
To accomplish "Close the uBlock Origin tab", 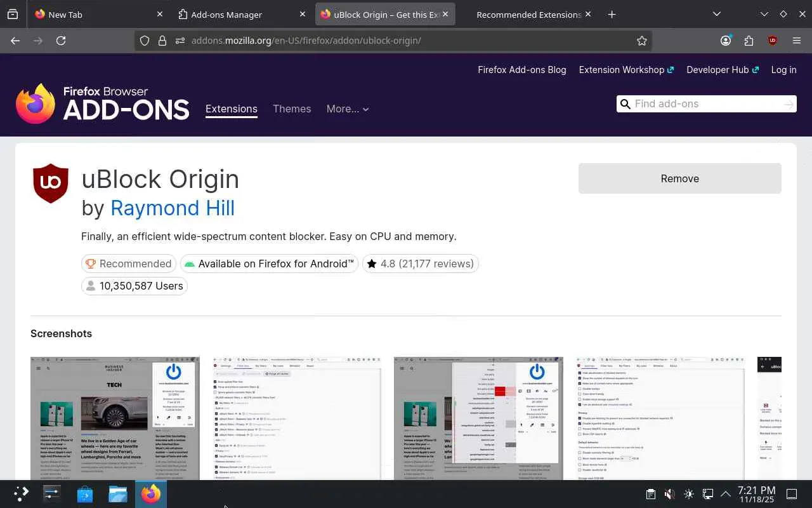I will tap(445, 14).
